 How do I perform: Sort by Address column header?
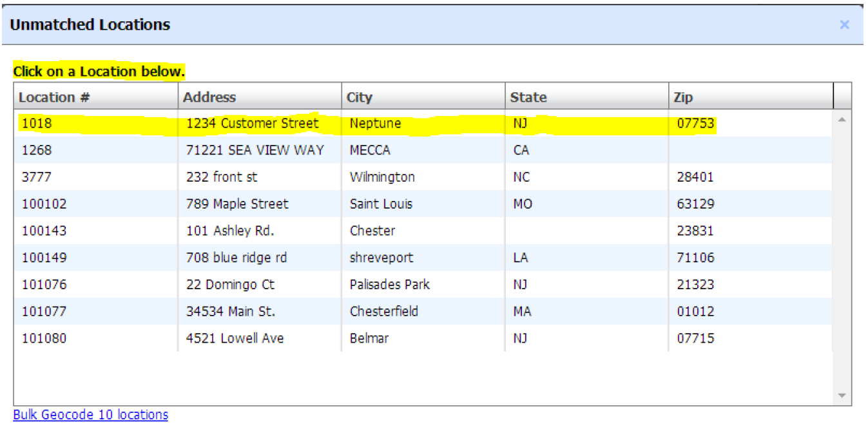[x=209, y=97]
